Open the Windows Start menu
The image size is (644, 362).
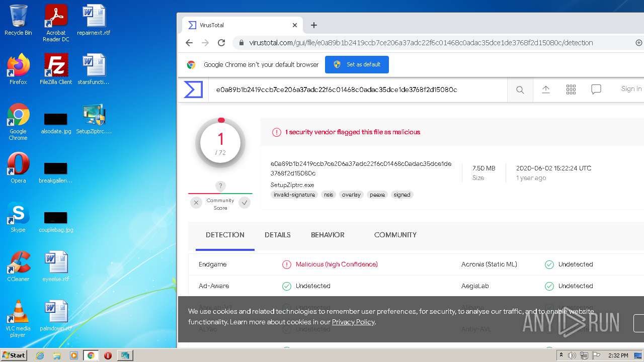coord(14,355)
